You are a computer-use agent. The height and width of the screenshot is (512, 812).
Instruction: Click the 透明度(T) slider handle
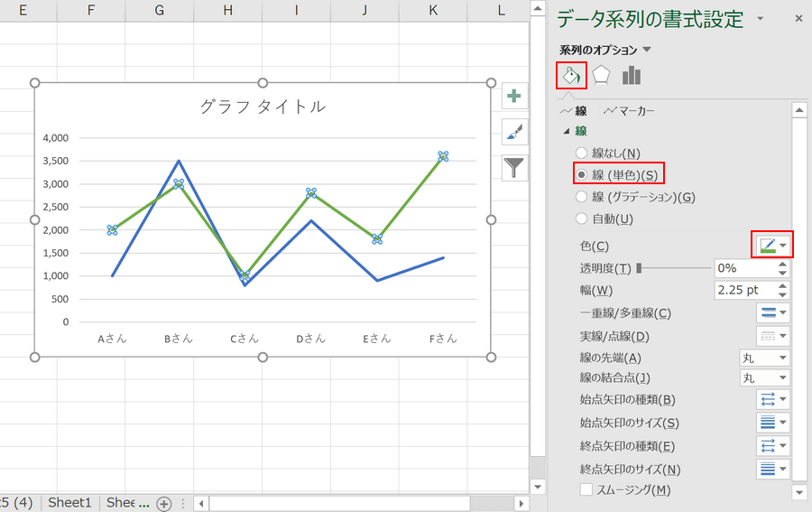tap(639, 268)
